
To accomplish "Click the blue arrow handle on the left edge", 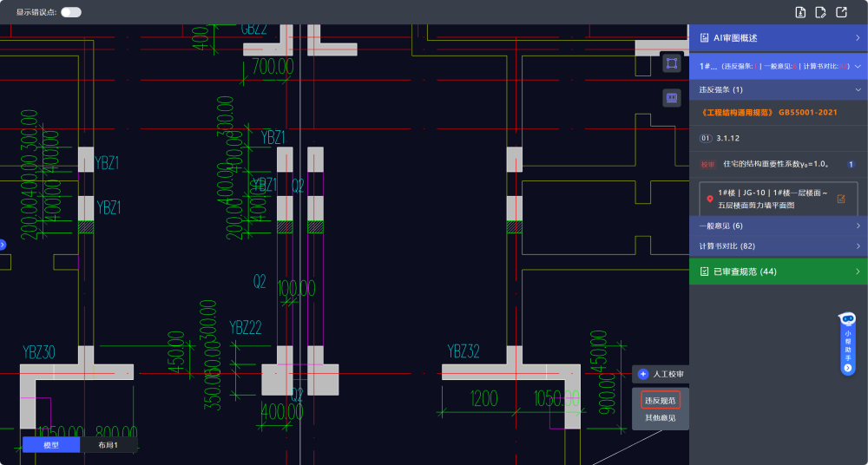I will pyautogui.click(x=3, y=246).
